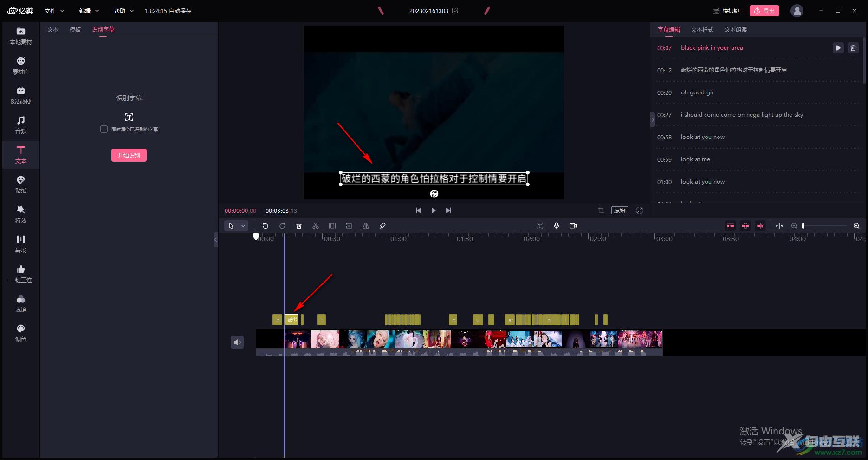Select the 破烂 subtitle clip on timeline
This screenshot has height=460, width=868.
point(291,320)
